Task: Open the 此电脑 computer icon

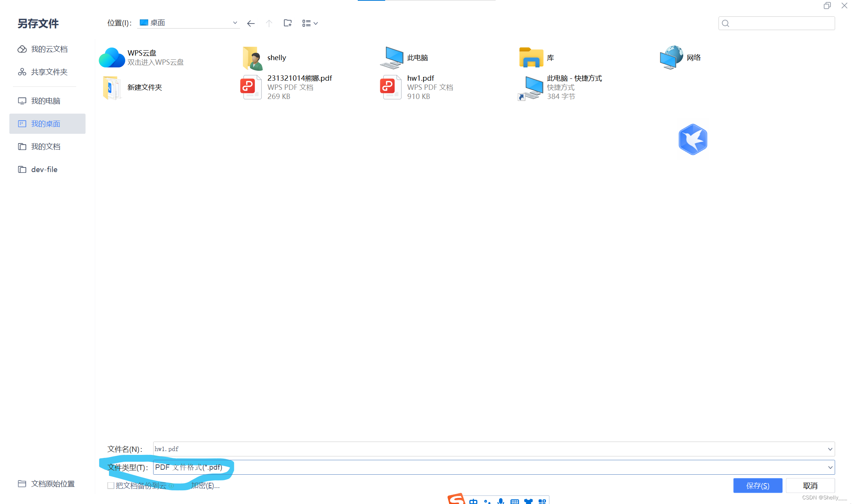Action: pos(392,57)
